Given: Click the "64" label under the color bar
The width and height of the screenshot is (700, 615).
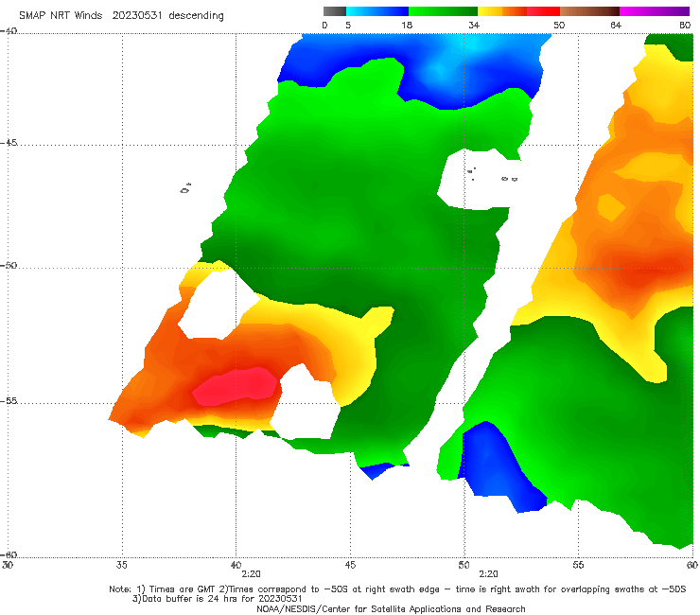Looking at the screenshot, I should coord(616,25).
